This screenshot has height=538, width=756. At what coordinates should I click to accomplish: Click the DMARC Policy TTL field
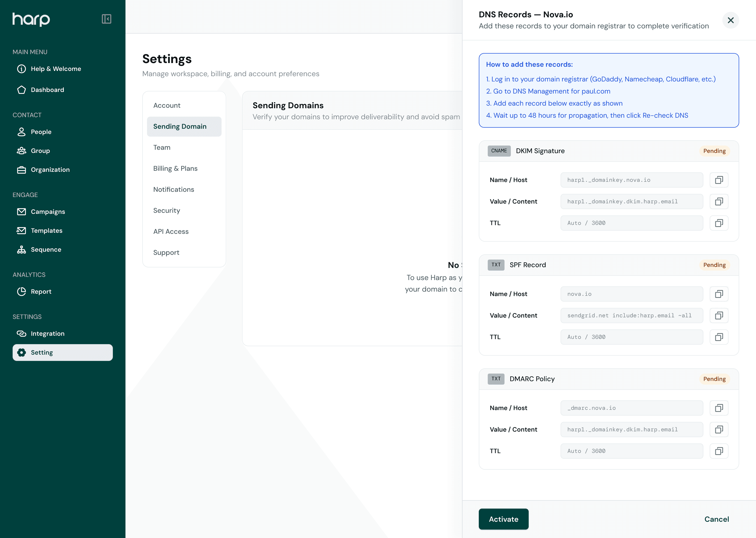pos(632,451)
